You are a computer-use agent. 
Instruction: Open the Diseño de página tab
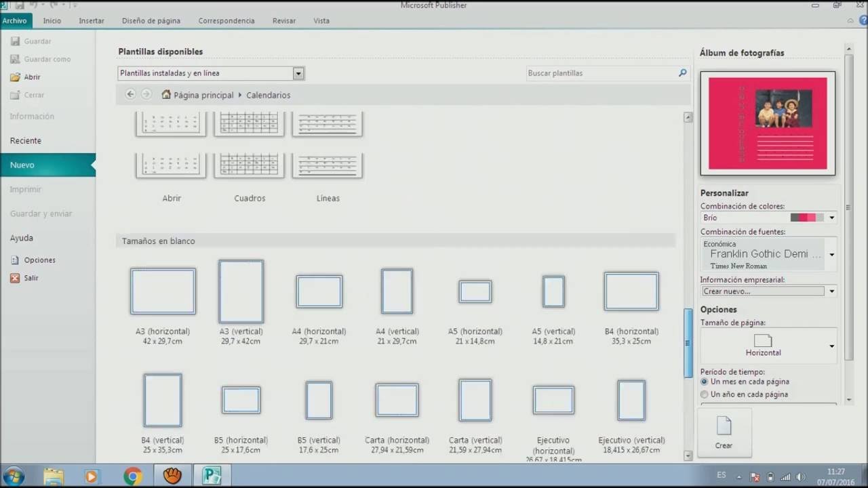point(151,21)
